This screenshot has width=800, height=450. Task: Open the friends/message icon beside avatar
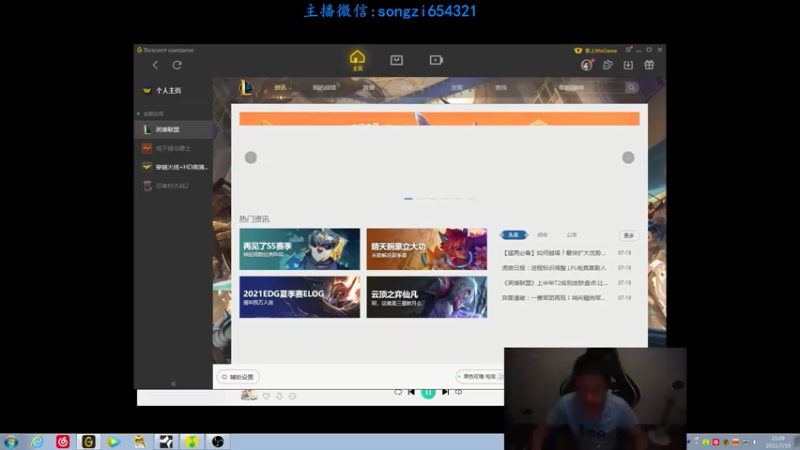(x=607, y=65)
